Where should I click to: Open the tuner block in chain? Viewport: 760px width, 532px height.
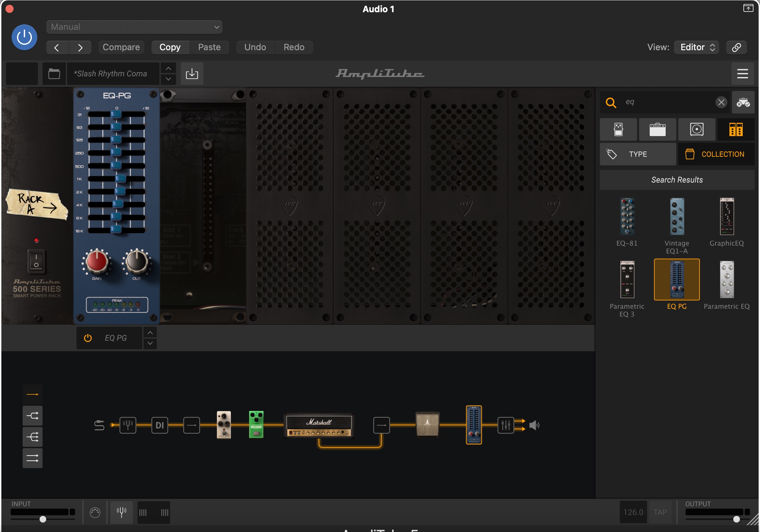pos(128,425)
